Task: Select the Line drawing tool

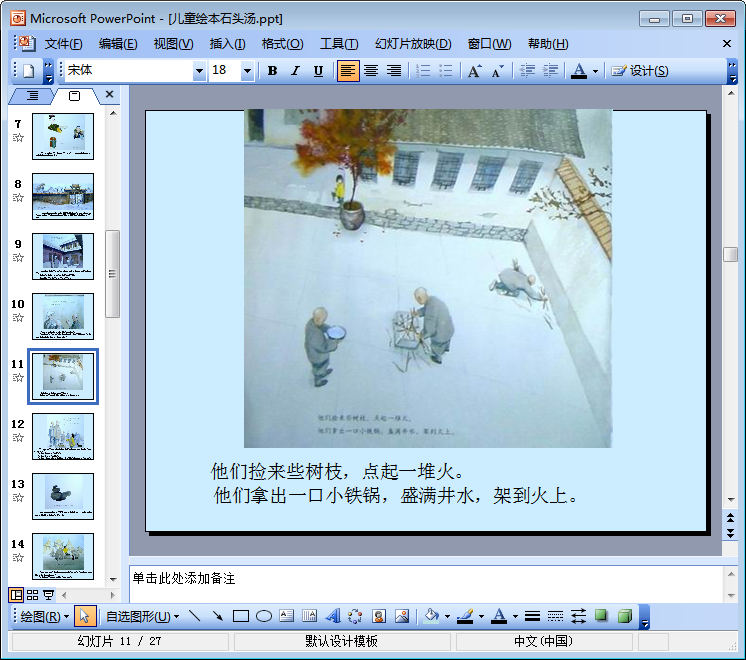Action: (195, 616)
